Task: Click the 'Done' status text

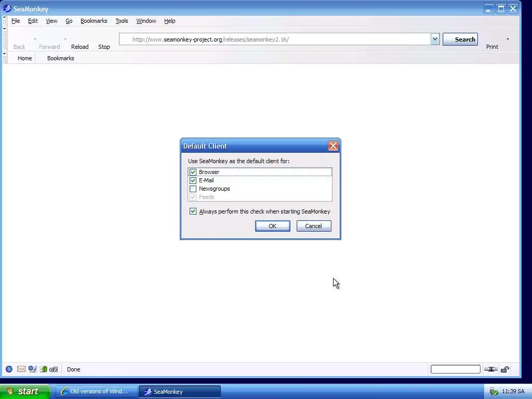Action: 74,369
